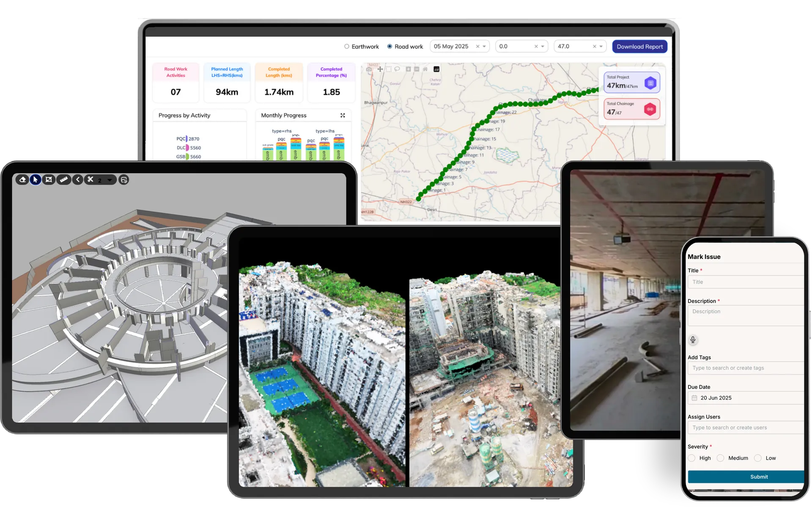
Task: Open the image markup tool in 3D viewer
Action: point(124,180)
